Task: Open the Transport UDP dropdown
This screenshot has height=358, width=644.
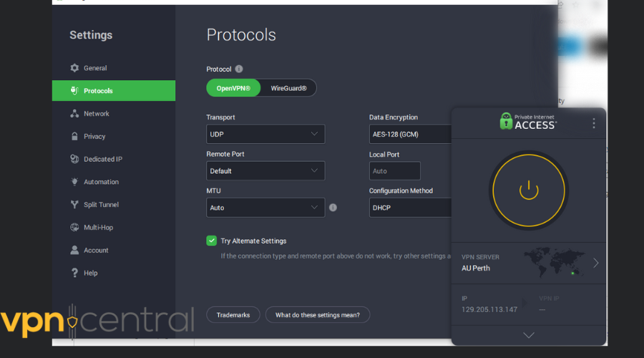Action: [x=265, y=134]
